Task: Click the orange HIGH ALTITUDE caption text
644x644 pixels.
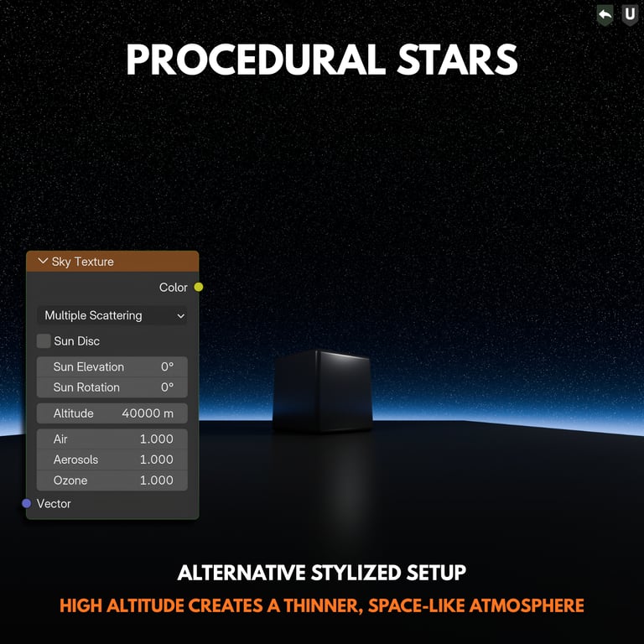Action: point(322,605)
